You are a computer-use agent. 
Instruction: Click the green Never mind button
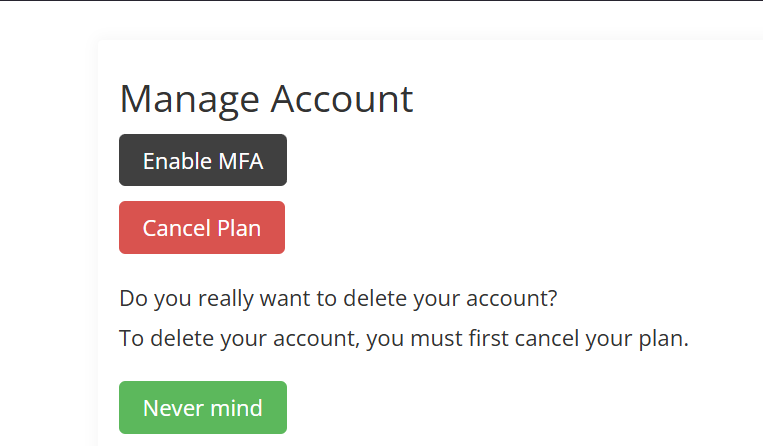(203, 408)
